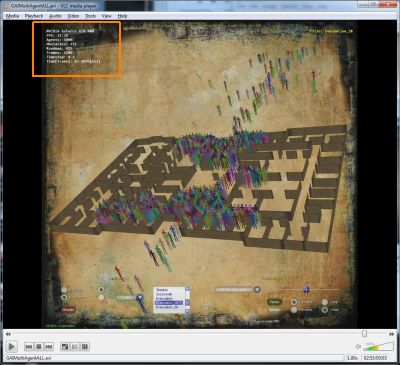Show extended settings icon
Viewport: 400px width, 365px height.
click(75, 347)
